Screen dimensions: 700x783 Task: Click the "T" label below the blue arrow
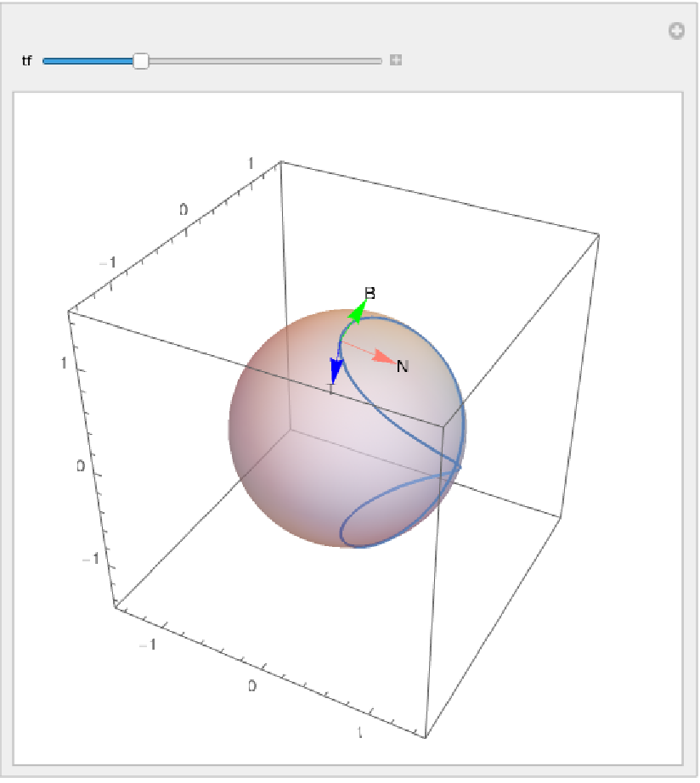(x=331, y=389)
